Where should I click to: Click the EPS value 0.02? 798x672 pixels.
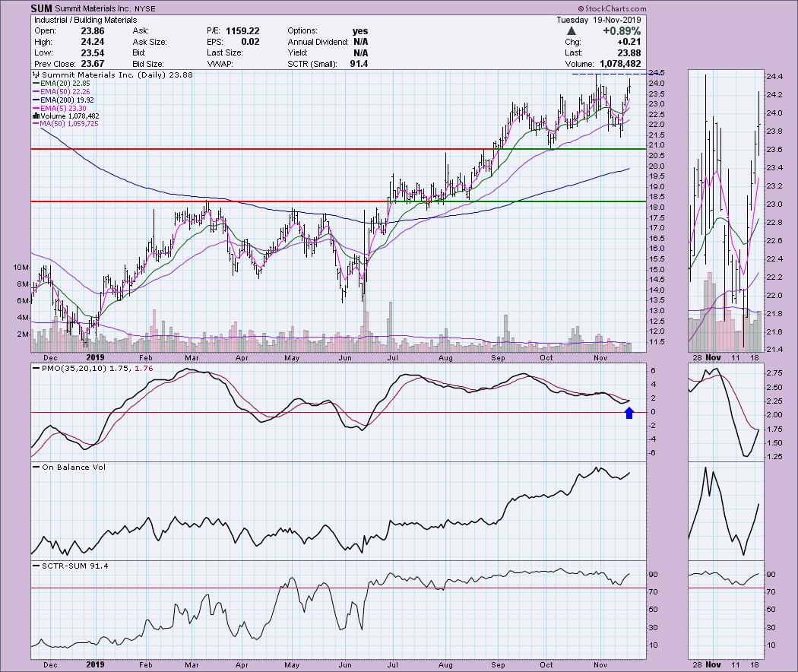(x=250, y=43)
